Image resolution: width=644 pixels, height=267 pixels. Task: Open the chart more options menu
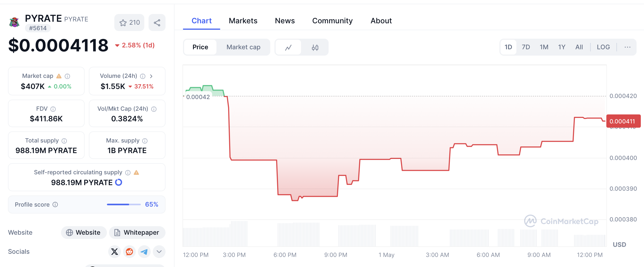point(627,47)
